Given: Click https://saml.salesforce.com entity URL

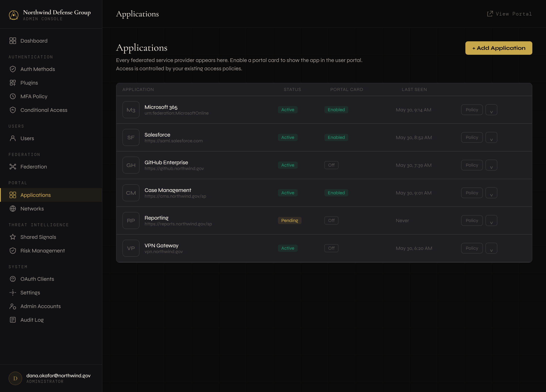Looking at the screenshot, I should coord(174,141).
